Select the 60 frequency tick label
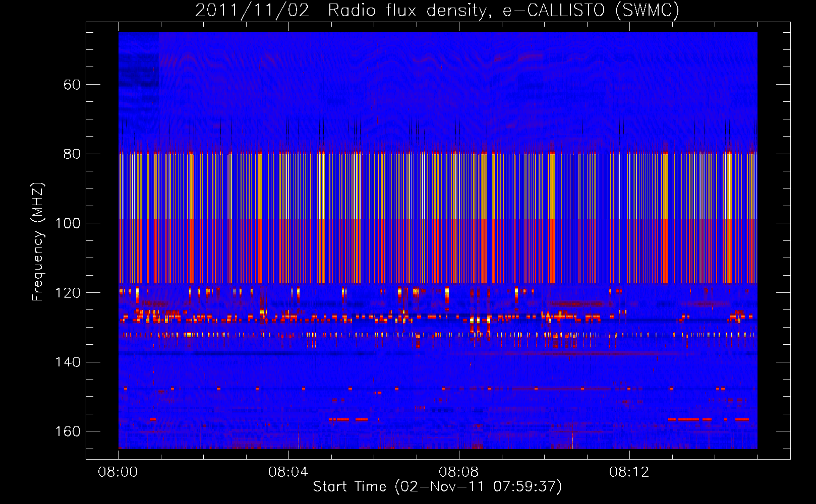816x504 pixels. point(72,85)
